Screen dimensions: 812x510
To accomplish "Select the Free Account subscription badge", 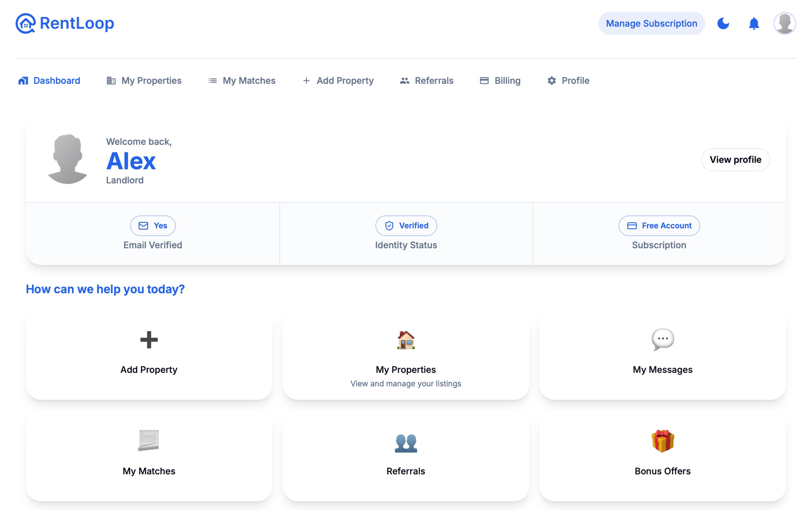I will point(658,226).
